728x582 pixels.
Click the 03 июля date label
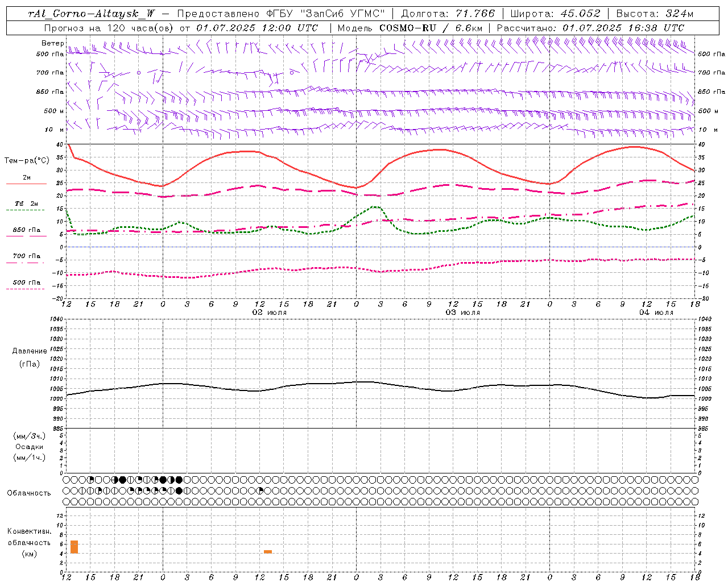[463, 313]
